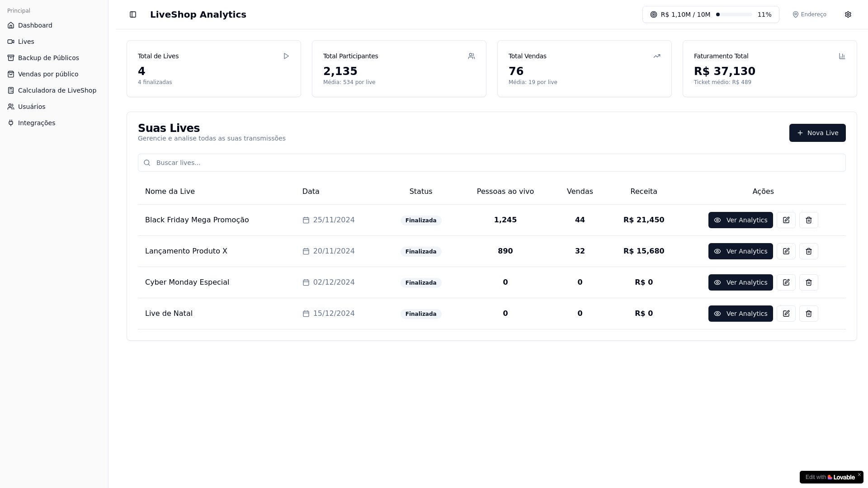868x488 pixels.
Task: Select the Cyber Monday Especial name
Action: [187, 282]
